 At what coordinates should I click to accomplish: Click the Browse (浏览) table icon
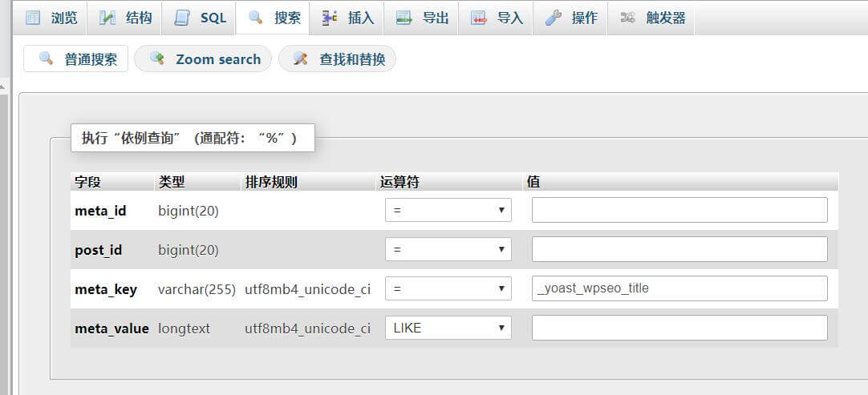(33, 18)
